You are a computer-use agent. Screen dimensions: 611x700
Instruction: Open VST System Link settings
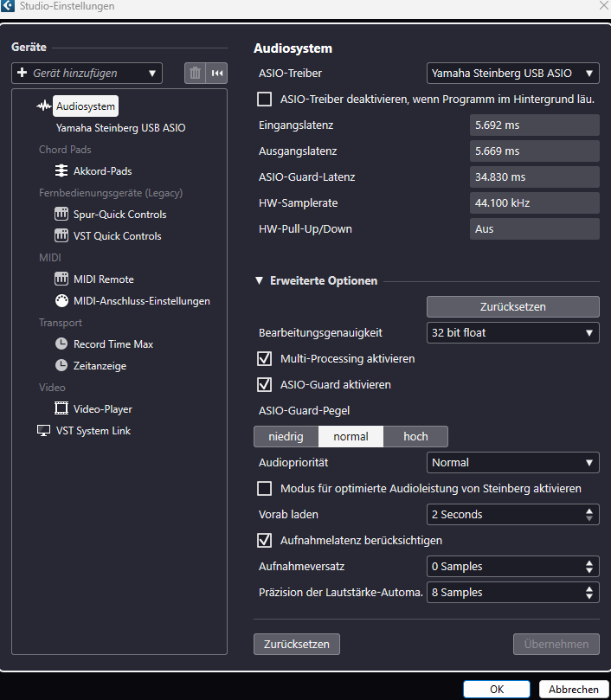(x=93, y=431)
